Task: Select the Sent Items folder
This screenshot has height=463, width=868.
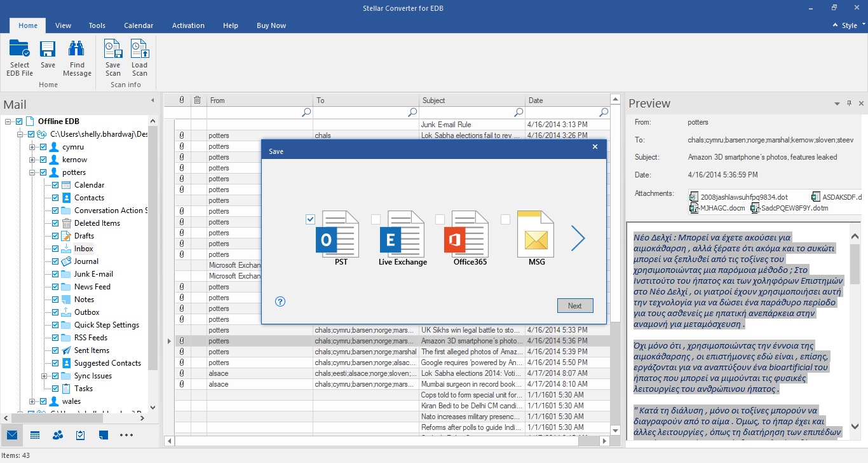Action: pyautogui.click(x=92, y=350)
